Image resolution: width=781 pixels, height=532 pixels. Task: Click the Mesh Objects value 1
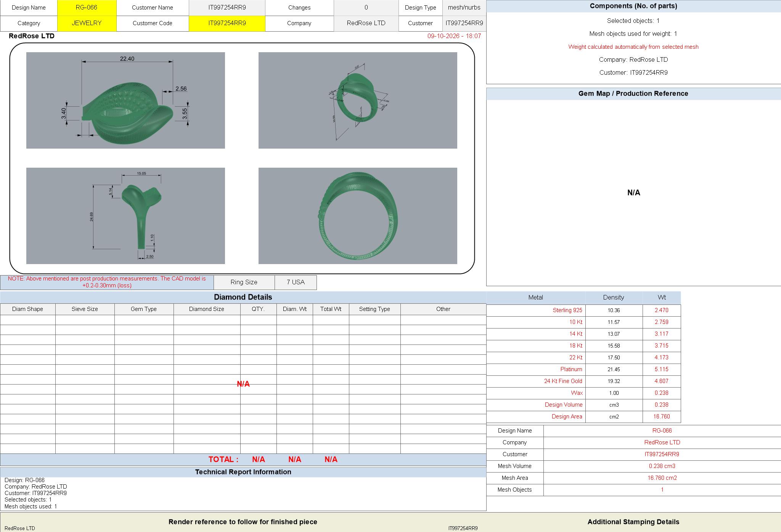pyautogui.click(x=662, y=490)
